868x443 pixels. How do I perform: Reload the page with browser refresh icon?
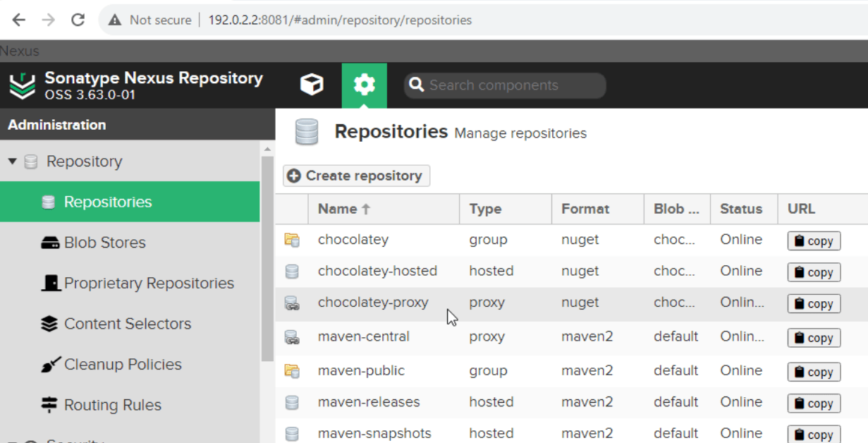coord(78,20)
